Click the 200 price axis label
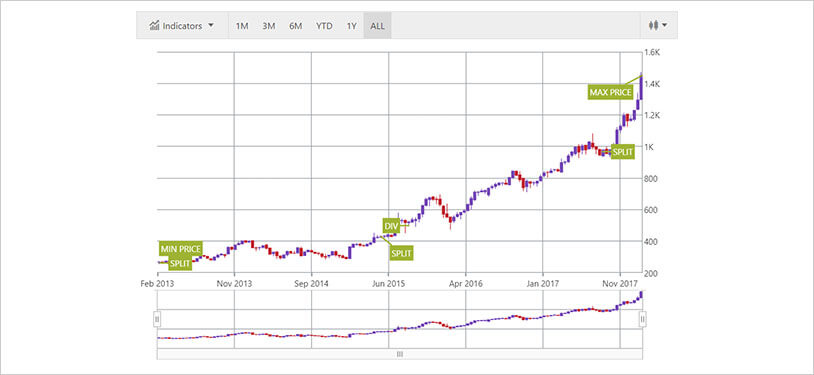The height and width of the screenshot is (375, 814). point(652,273)
